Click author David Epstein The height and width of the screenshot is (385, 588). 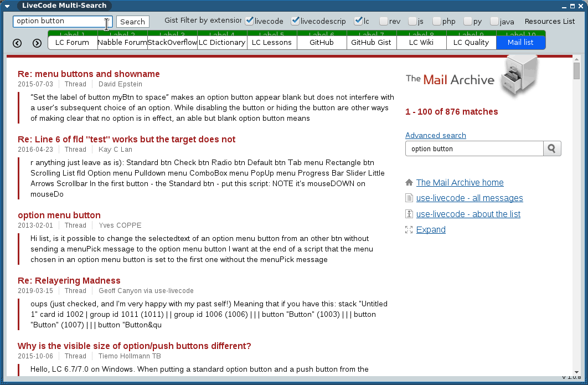[120, 84]
